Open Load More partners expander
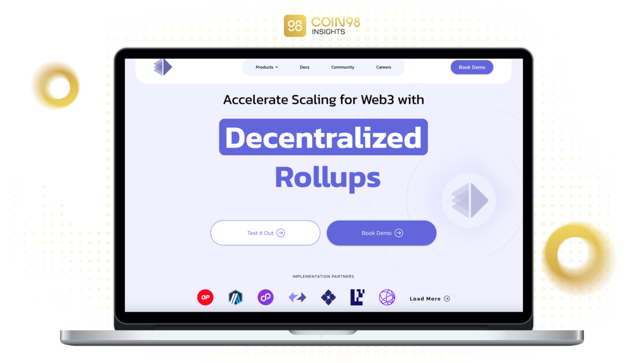The width and height of the screenshot is (644, 363). click(x=429, y=298)
